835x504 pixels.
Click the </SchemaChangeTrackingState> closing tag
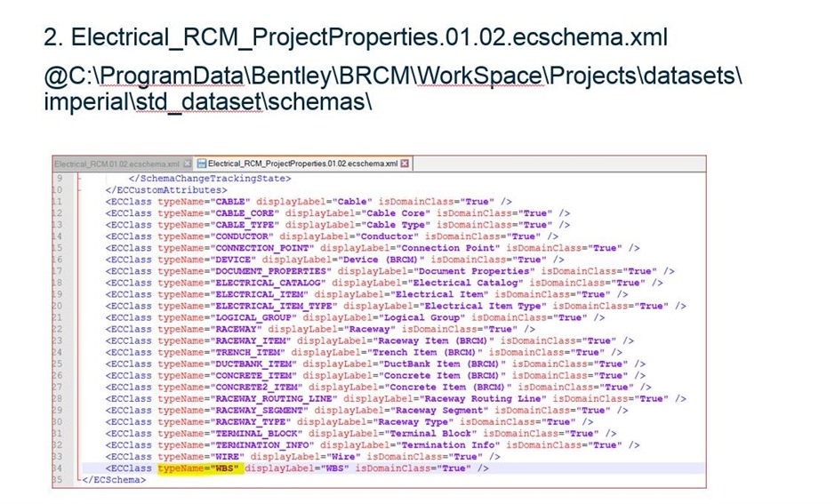210,179
